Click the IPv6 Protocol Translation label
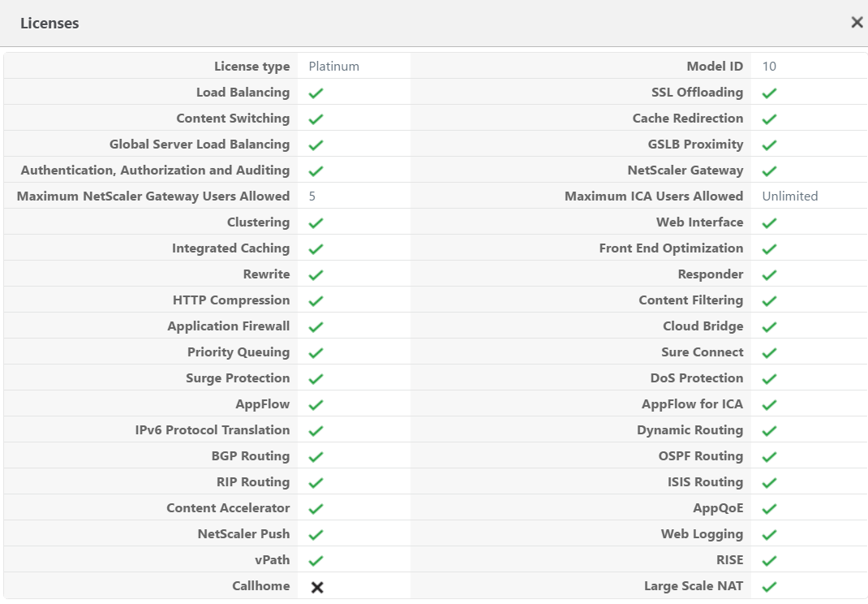Image resolution: width=868 pixels, height=604 pixels. (x=213, y=430)
